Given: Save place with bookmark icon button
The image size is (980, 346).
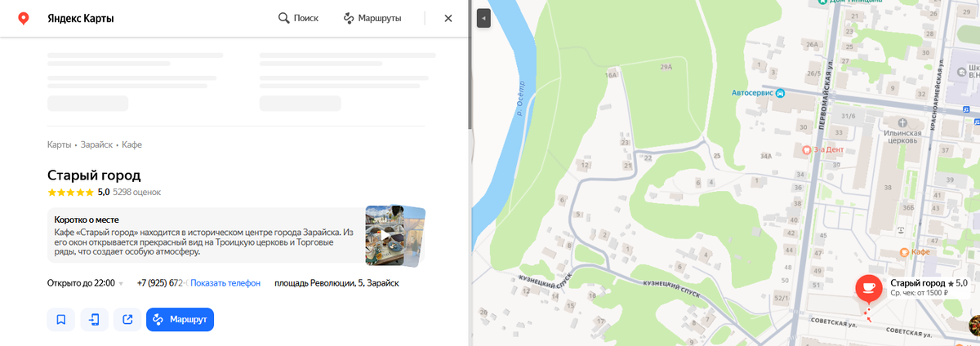Looking at the screenshot, I should [61, 319].
